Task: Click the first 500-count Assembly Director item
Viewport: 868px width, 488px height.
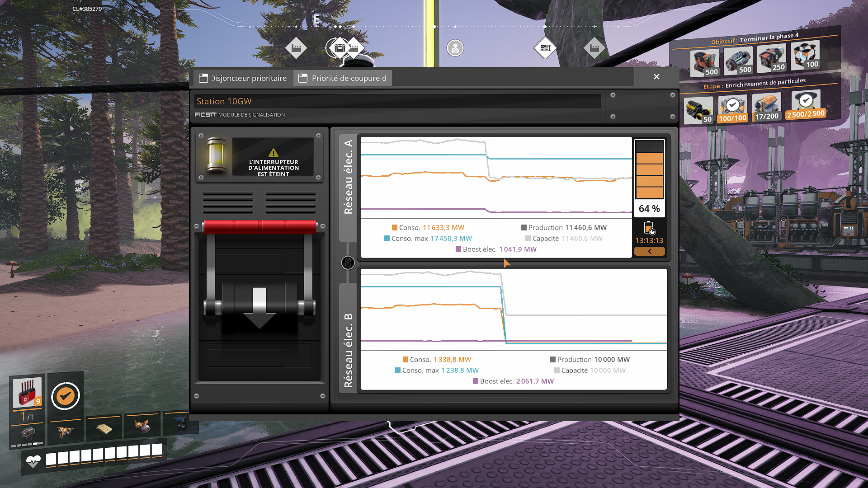Action: [x=704, y=62]
